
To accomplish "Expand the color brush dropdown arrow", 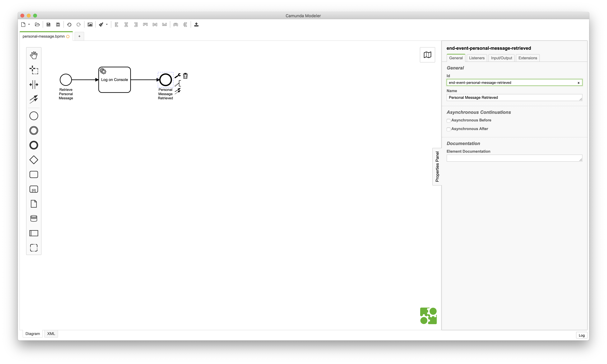I will pos(107,25).
